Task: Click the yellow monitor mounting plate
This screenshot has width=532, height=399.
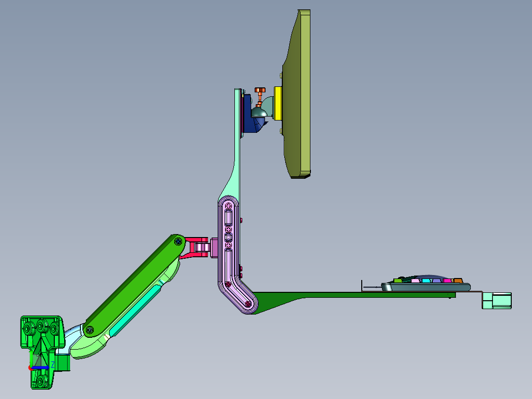Action: [x=277, y=103]
